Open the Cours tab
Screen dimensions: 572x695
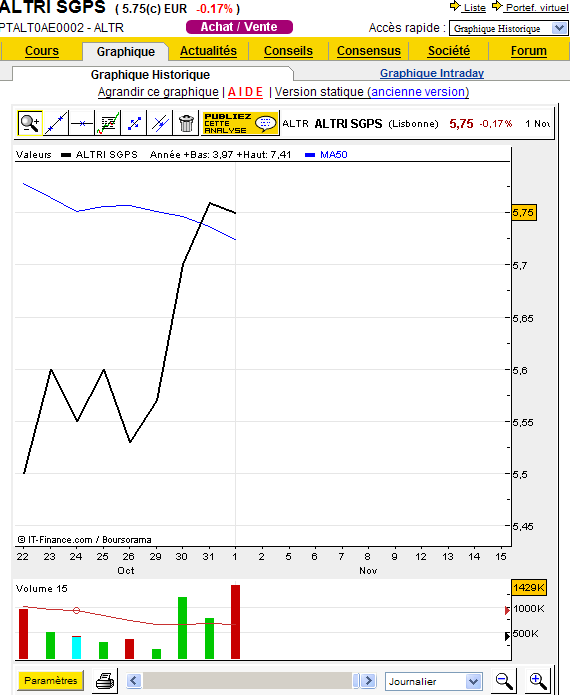(42, 51)
